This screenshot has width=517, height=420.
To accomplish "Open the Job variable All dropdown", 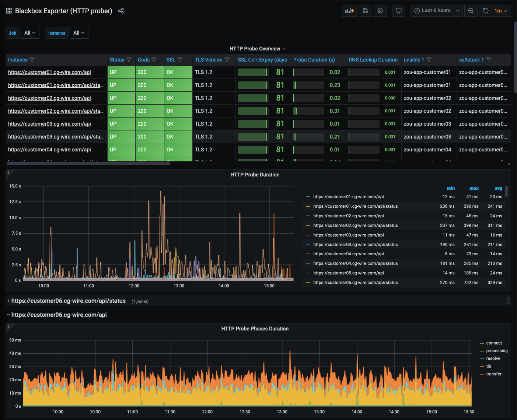I will click(30, 33).
